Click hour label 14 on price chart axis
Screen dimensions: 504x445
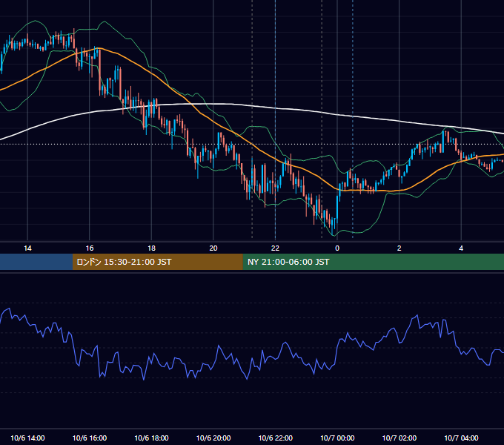[x=27, y=248]
